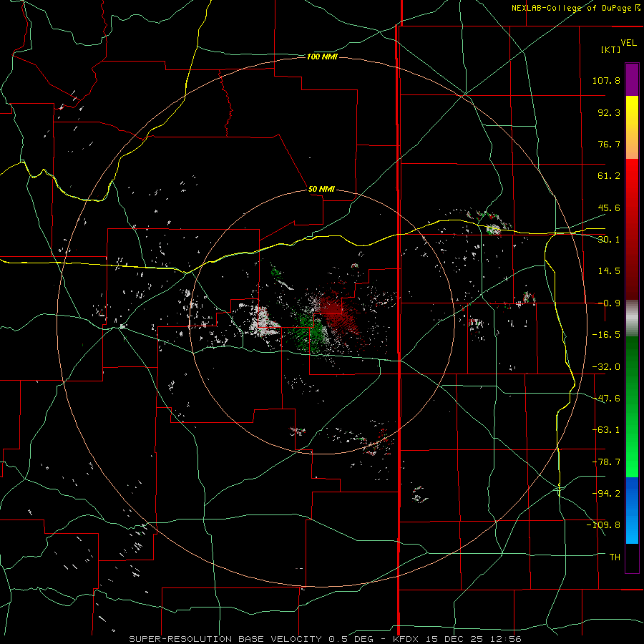Select the -109.8 legend value

(x=603, y=525)
